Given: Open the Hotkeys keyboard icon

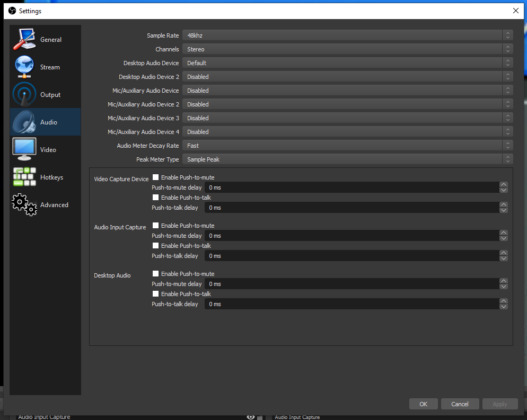Looking at the screenshot, I should point(24,177).
